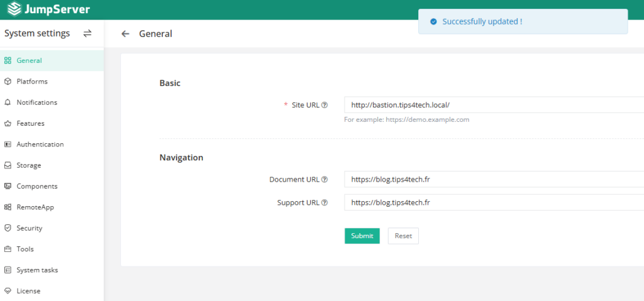Toggle the System settings view switch icon
This screenshot has width=644, height=301.
87,33
